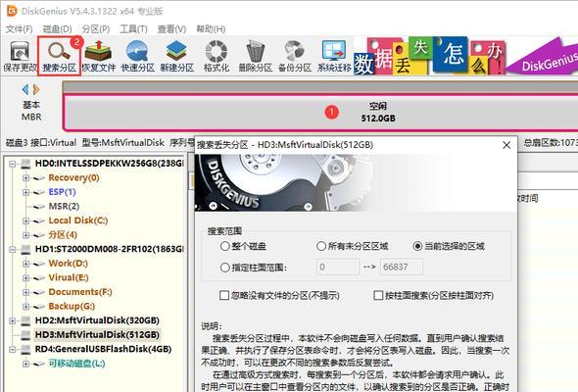The width and height of the screenshot is (578, 392).
Task: Select Documents(F:) partition in tree
Action: [x=80, y=292]
